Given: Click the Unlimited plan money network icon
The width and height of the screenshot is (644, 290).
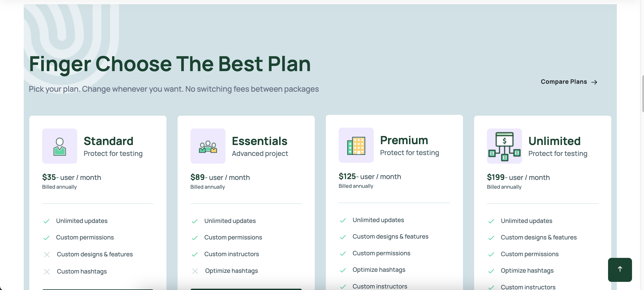Looking at the screenshot, I should coord(504,146).
